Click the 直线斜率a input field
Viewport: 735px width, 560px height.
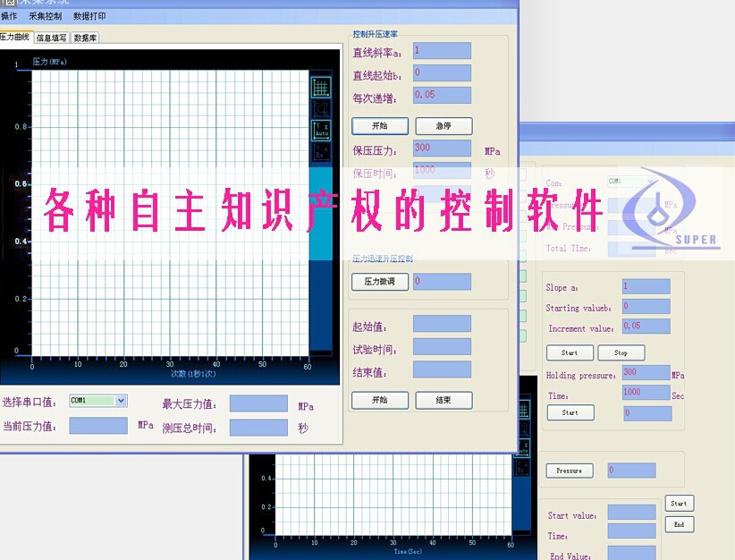(442, 50)
